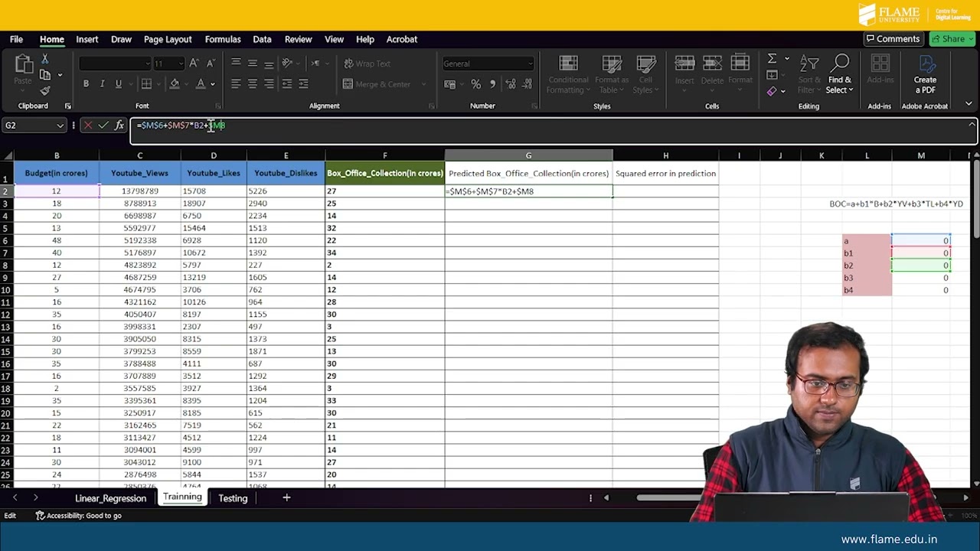Click the Comma Style icon
Image resolution: width=980 pixels, height=551 pixels.
(x=492, y=84)
